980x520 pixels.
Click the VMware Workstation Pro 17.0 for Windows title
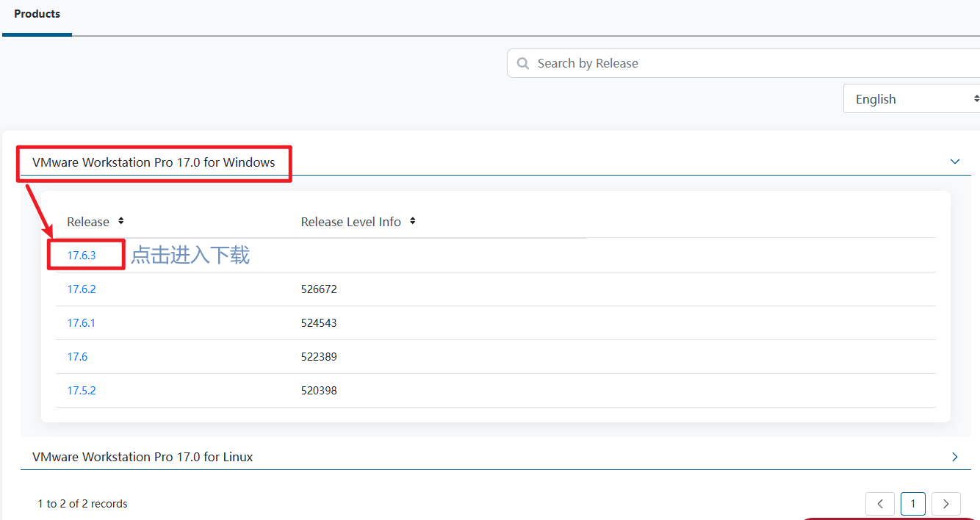[154, 162]
